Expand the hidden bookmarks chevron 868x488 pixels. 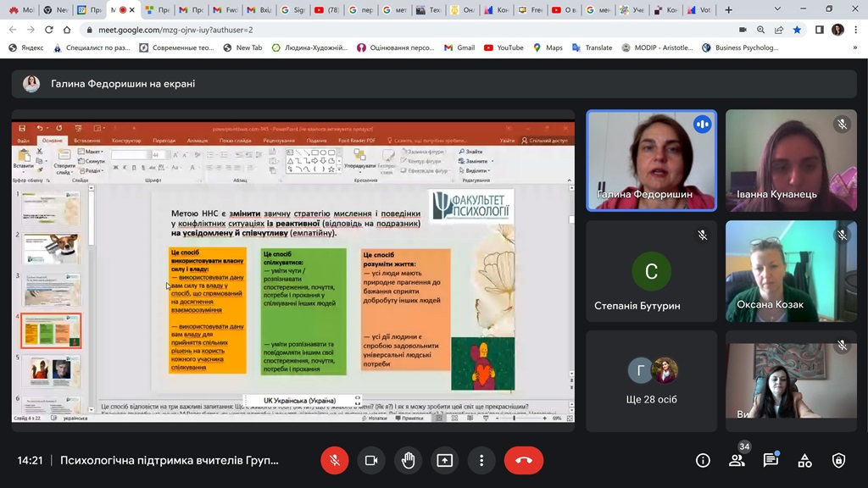click(x=854, y=48)
